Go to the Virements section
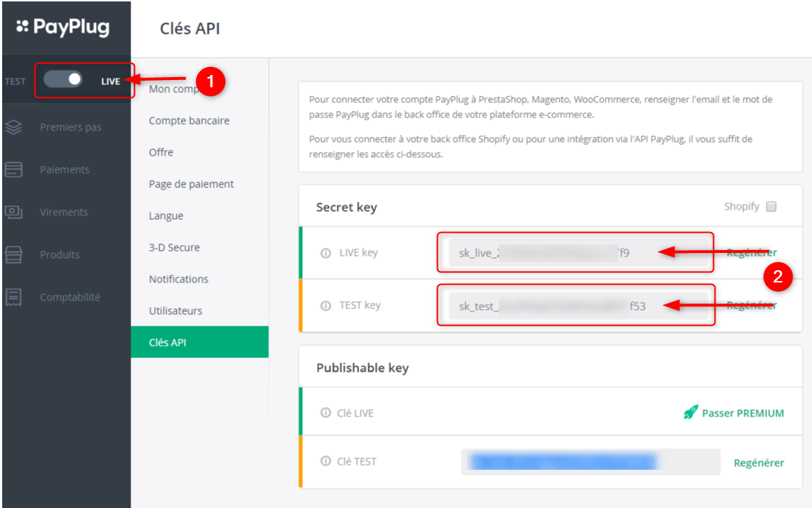The height and width of the screenshot is (508, 812). point(63,212)
